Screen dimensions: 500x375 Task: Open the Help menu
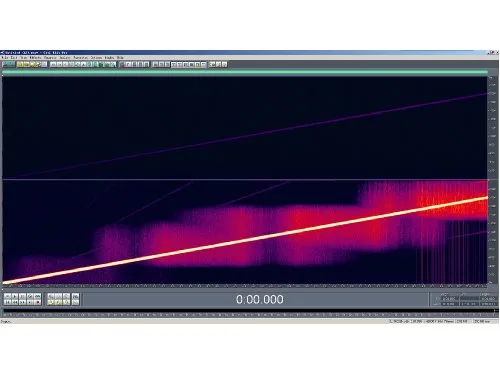coord(120,57)
